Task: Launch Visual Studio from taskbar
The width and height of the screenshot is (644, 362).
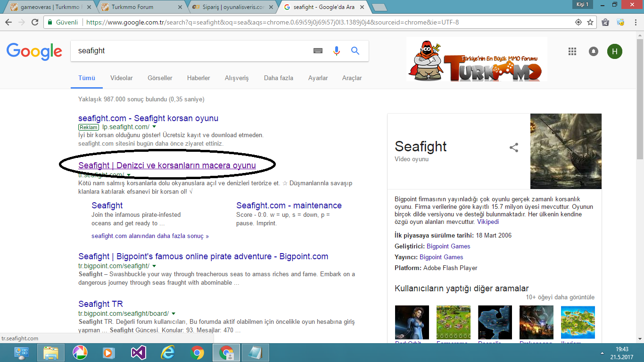Action: [x=139, y=353]
